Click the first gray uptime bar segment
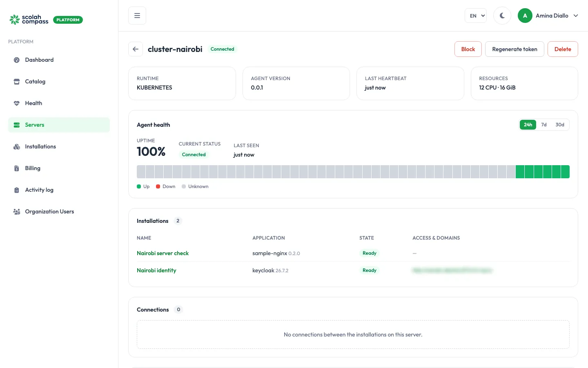Image resolution: width=588 pixels, height=368 pixels. [141, 172]
